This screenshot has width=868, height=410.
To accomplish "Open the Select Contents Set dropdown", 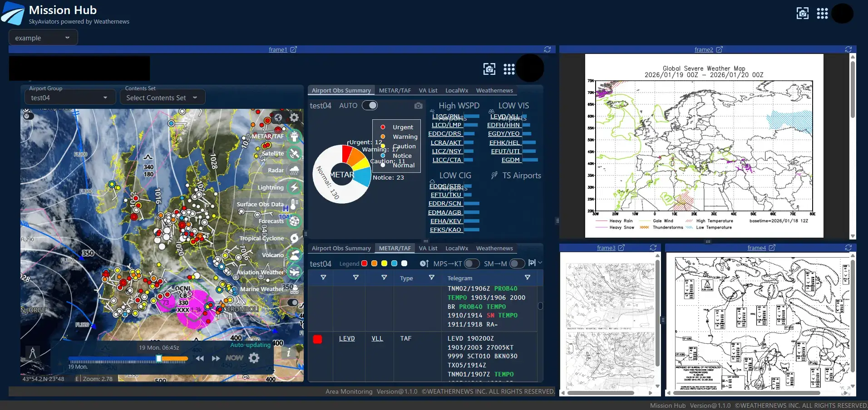I will 162,98.
